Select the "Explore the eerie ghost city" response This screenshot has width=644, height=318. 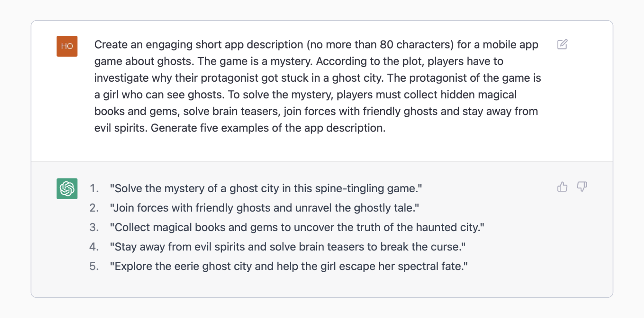click(288, 266)
